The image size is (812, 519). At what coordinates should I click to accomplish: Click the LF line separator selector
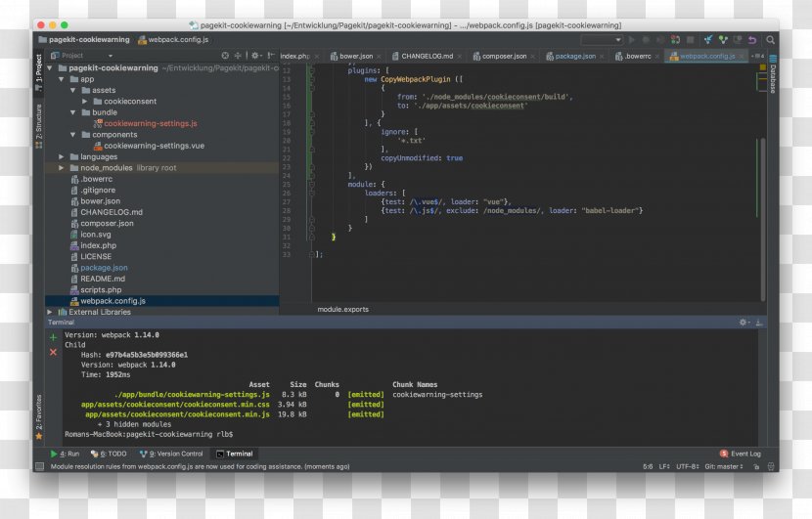664,467
